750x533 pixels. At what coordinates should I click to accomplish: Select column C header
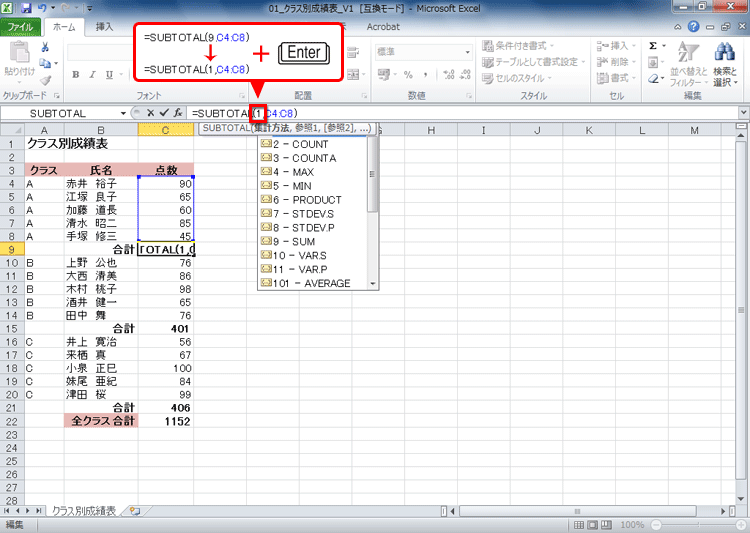point(165,130)
